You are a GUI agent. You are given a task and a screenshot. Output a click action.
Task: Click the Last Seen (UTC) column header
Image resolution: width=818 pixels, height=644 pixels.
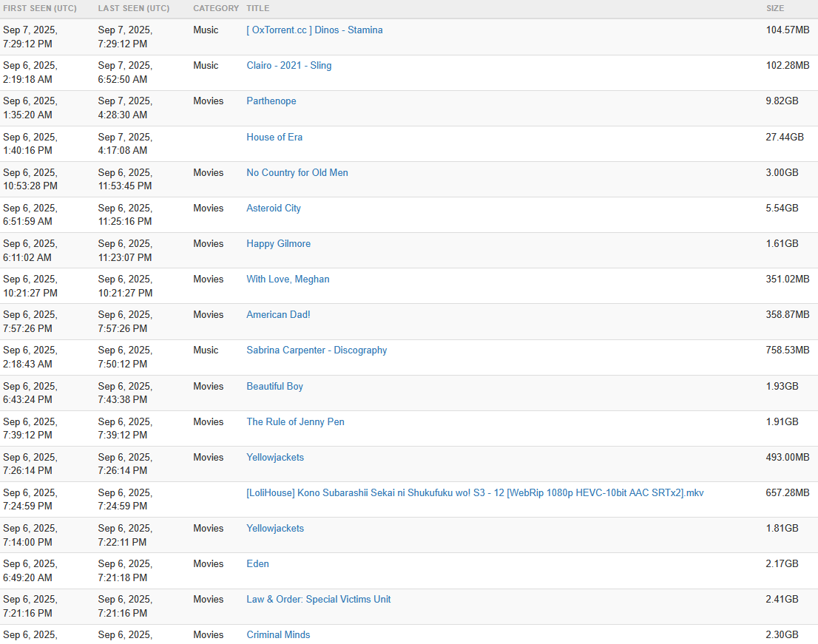[x=134, y=8]
